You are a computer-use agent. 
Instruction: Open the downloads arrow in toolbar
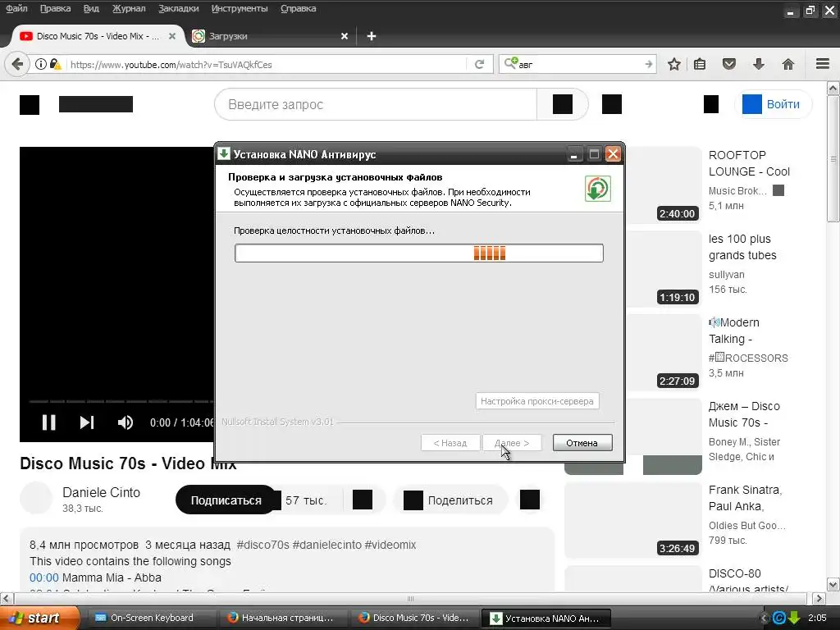759,64
